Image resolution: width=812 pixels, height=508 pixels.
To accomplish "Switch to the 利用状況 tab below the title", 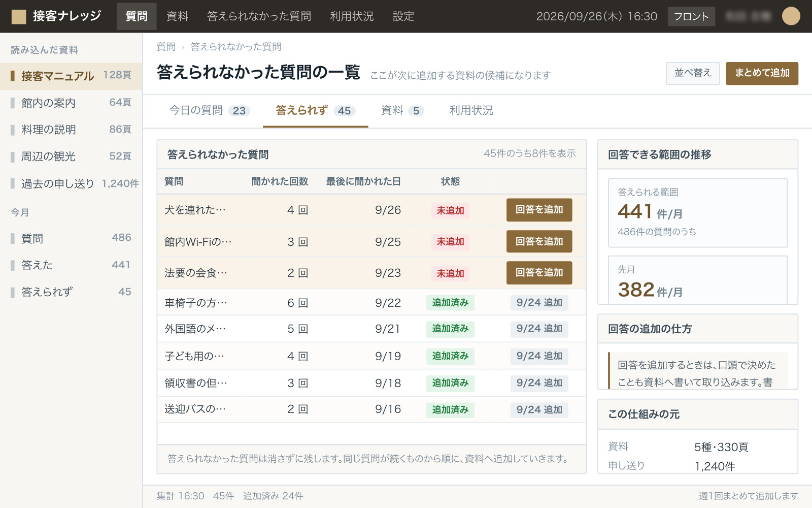I will (x=471, y=111).
